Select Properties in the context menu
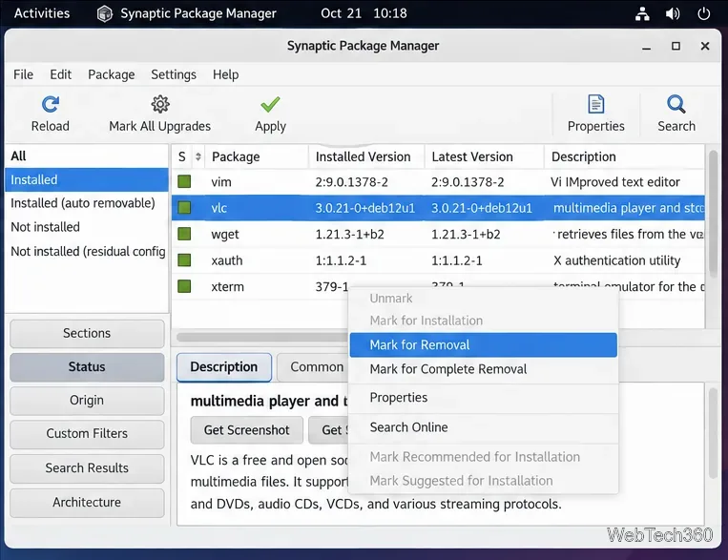728x560 pixels. click(484, 398)
